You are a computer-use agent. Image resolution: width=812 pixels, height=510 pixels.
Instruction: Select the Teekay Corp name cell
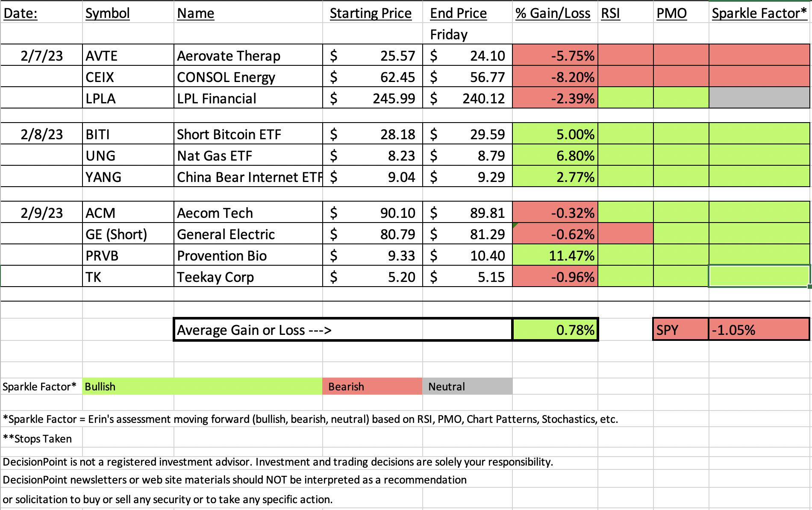(x=248, y=276)
